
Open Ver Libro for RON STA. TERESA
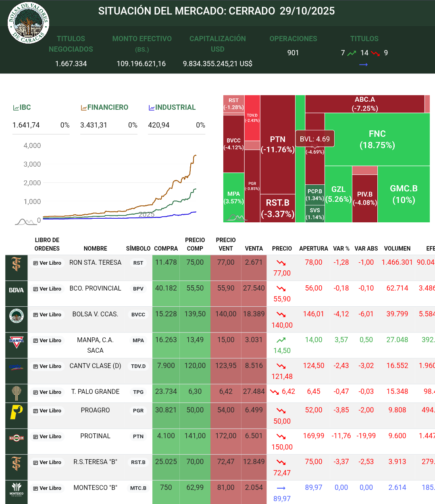47,263
